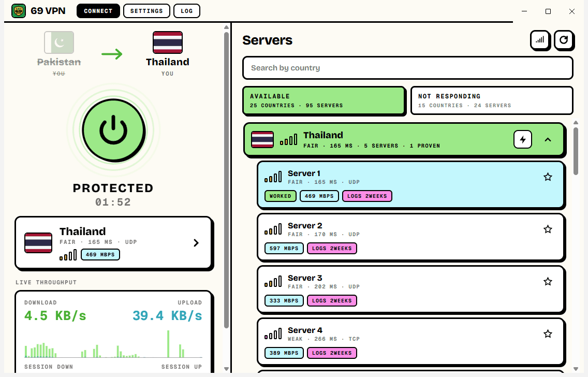
Task: Favorite Server 1 with star
Action: [x=548, y=177]
